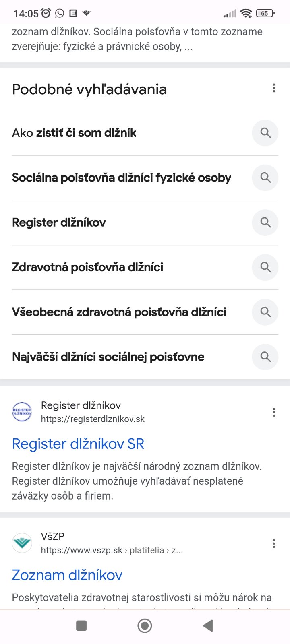
Task: Tap search icon beside "Ako zistiť či som dlžník"
Action: click(265, 133)
